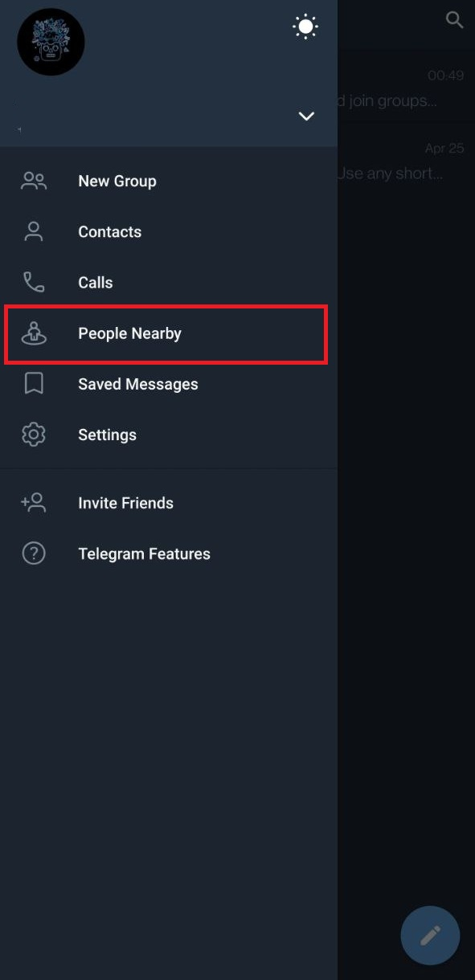Select the New Group menu item
Screen dimensions: 475x980
(169, 181)
